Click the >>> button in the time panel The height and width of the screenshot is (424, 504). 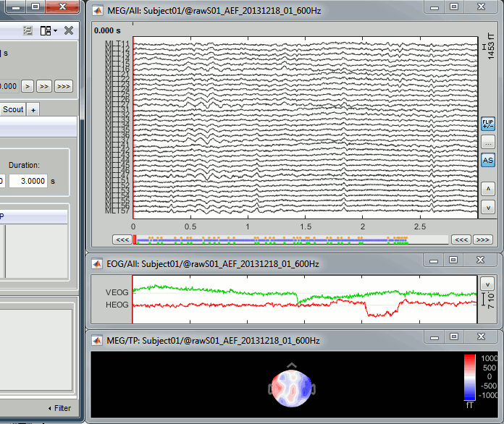point(64,86)
